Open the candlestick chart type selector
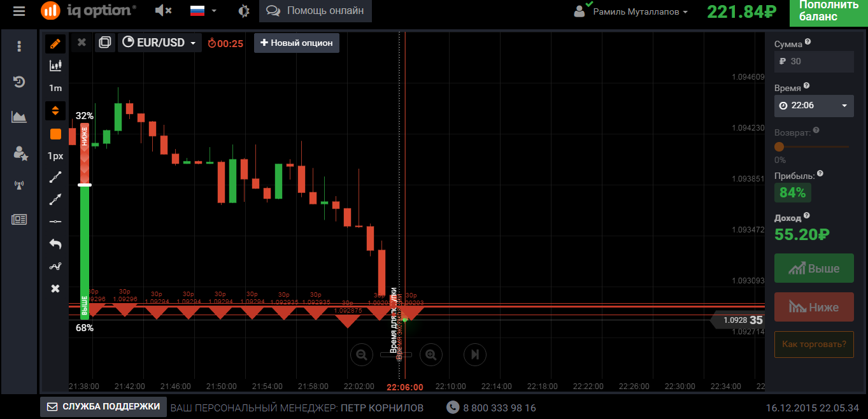Viewport: 868px width, 419px height. 55,65
